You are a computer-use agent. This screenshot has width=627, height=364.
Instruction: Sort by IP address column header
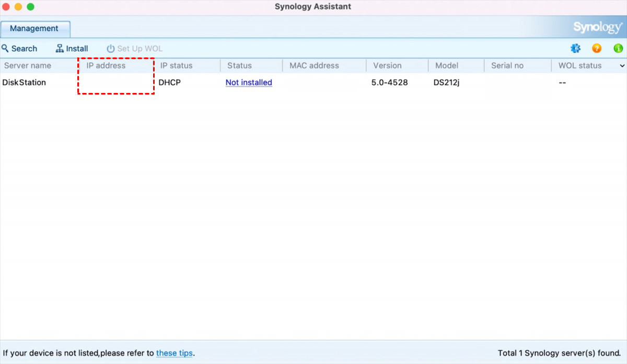pyautogui.click(x=106, y=66)
